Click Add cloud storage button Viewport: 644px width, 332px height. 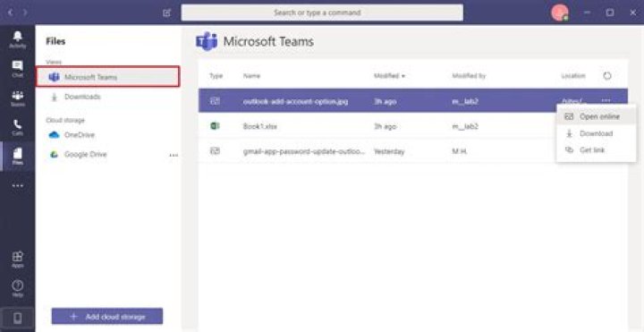(x=107, y=317)
